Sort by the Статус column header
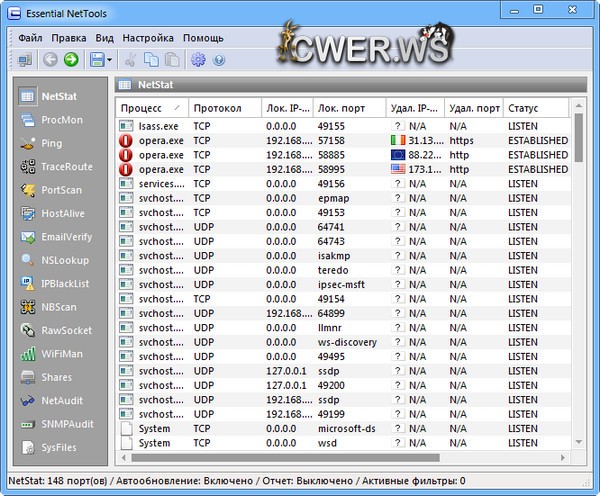This screenshot has height=496, width=600. point(536,107)
